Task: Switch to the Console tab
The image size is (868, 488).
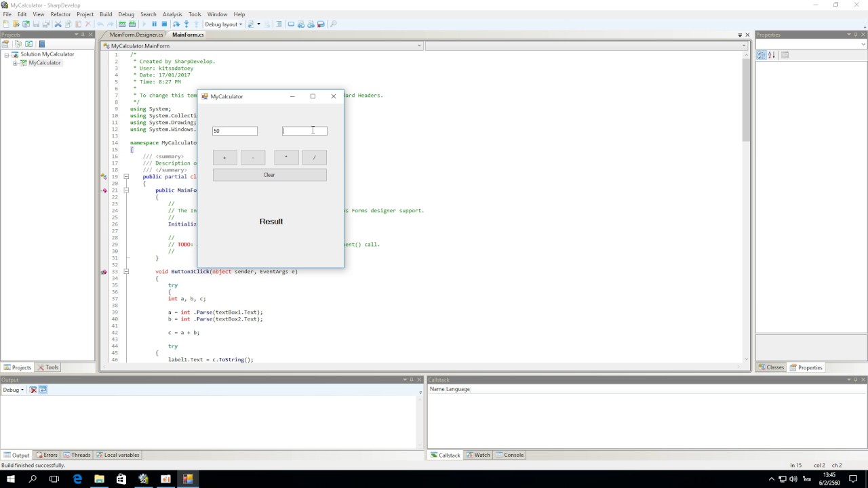Action: [510, 455]
